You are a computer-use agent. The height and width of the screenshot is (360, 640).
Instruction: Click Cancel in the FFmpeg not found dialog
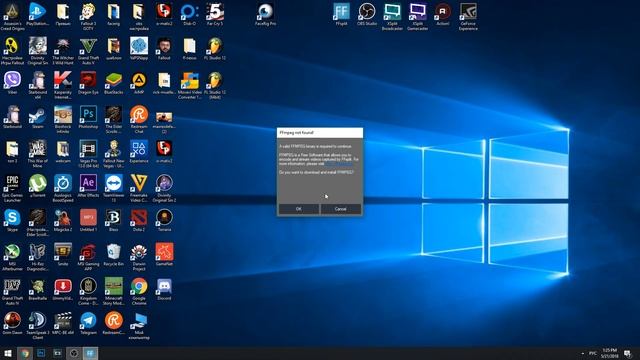pyautogui.click(x=341, y=209)
